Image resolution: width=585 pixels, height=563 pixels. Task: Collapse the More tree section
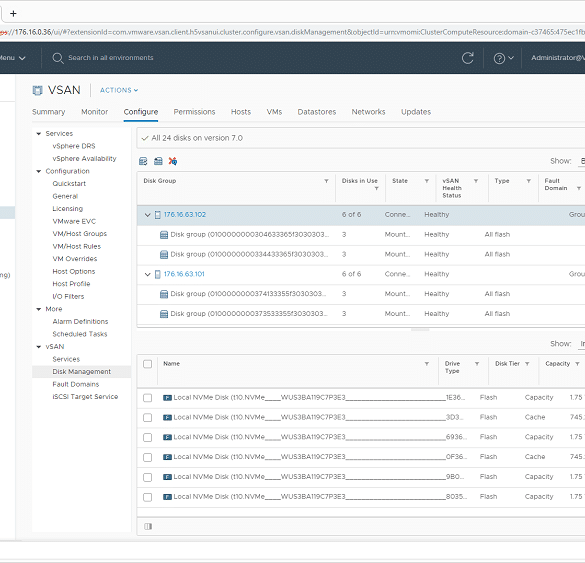point(38,309)
